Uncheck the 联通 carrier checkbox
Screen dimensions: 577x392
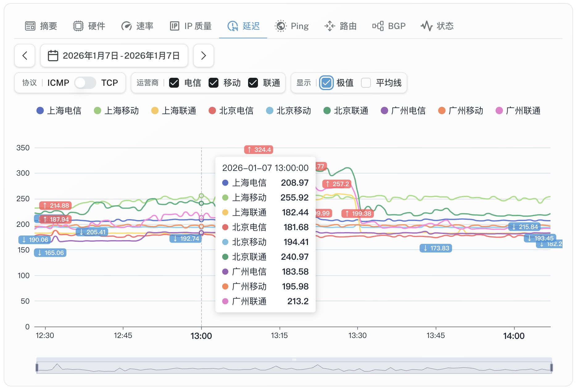click(x=253, y=83)
